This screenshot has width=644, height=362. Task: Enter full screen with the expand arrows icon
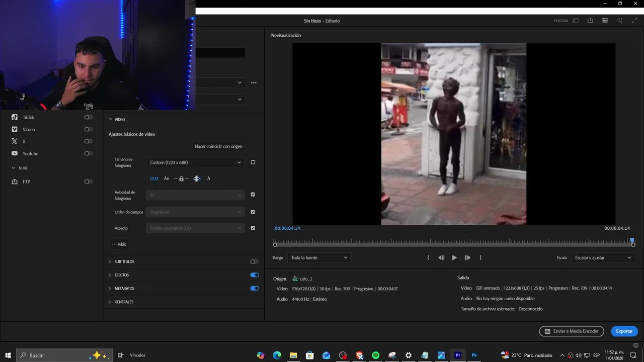click(634, 21)
